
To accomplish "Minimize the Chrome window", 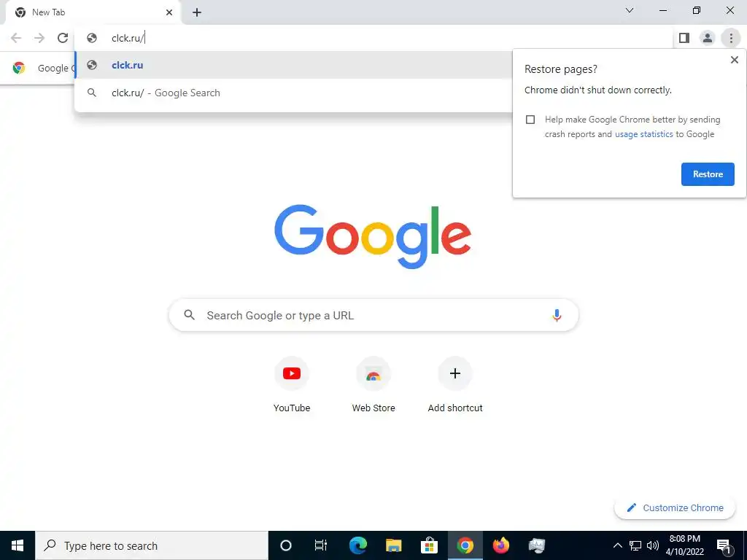I will point(662,10).
